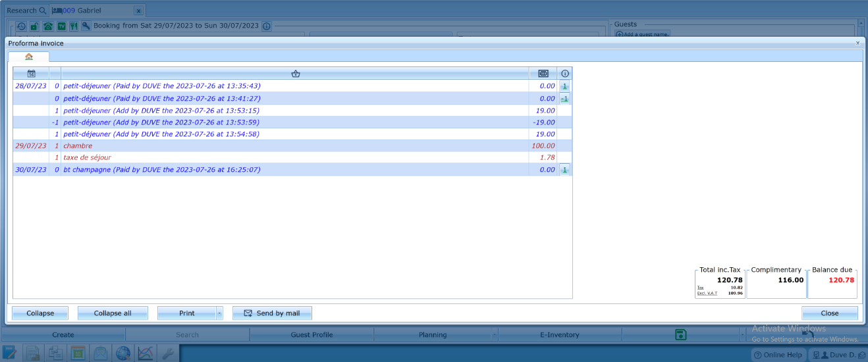Image resolution: width=868 pixels, height=362 pixels.
Task: Click the Search menu button
Action: click(187, 334)
